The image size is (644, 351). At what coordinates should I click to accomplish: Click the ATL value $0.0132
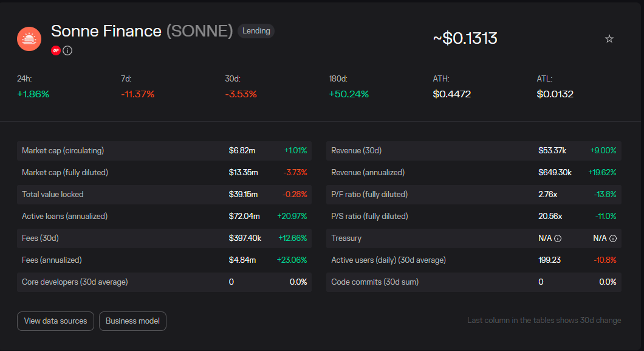point(555,94)
